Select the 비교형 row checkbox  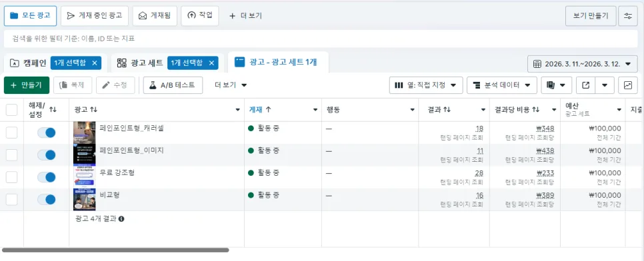pyautogui.click(x=11, y=200)
